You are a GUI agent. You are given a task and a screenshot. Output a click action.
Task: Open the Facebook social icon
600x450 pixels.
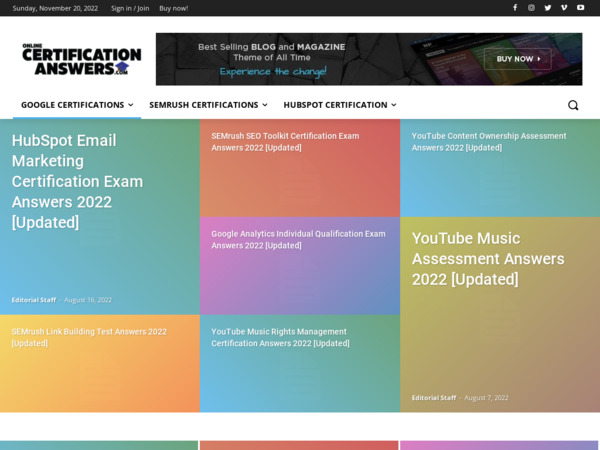(x=515, y=8)
